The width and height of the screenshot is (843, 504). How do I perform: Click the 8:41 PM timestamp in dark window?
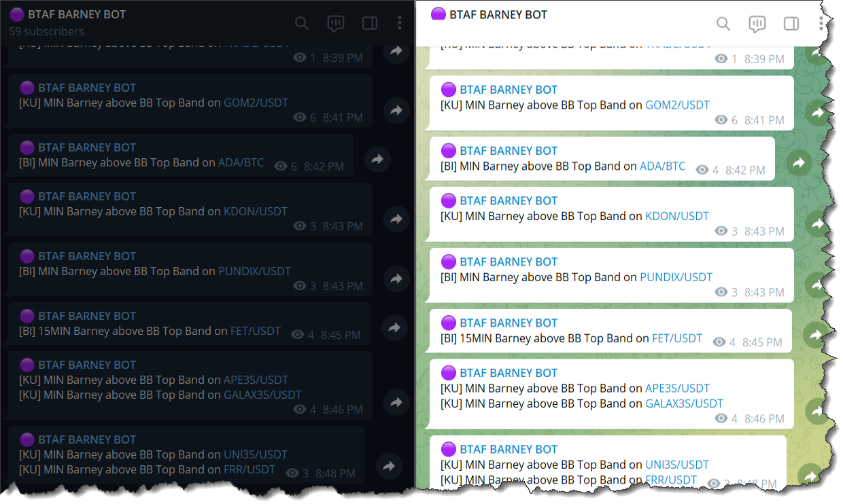[x=343, y=118]
